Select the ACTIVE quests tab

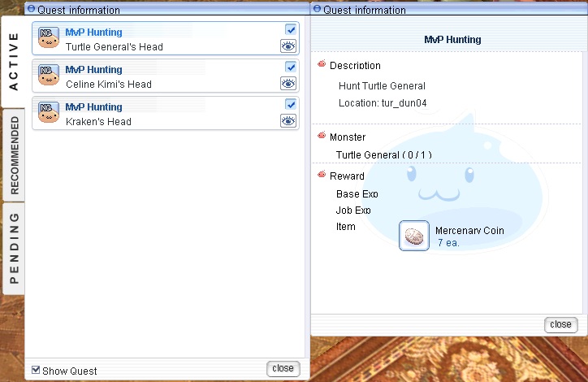(14, 63)
